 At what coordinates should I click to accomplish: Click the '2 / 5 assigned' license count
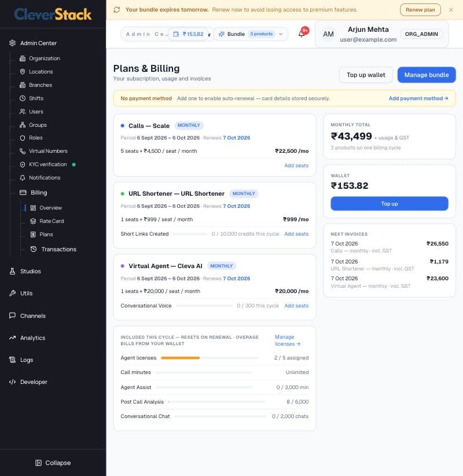[291, 358]
